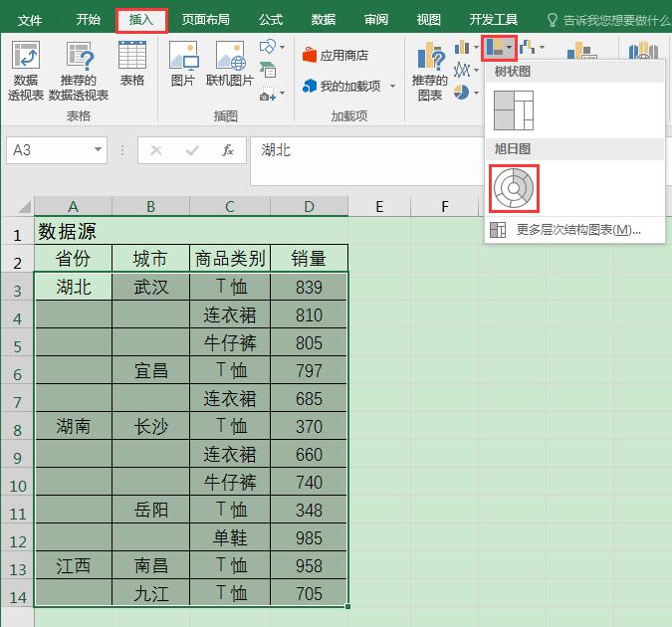672x627 pixels.
Task: Open the hierarchy chart menu button
Action: [x=500, y=48]
